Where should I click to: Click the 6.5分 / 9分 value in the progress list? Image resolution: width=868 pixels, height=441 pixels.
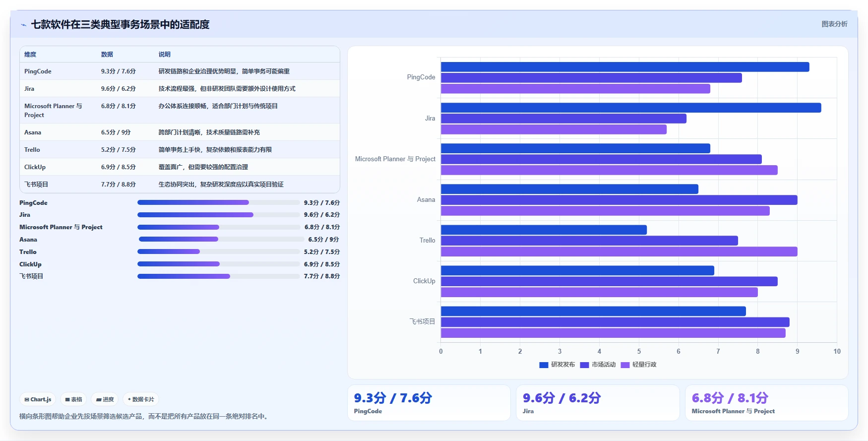pyautogui.click(x=323, y=240)
